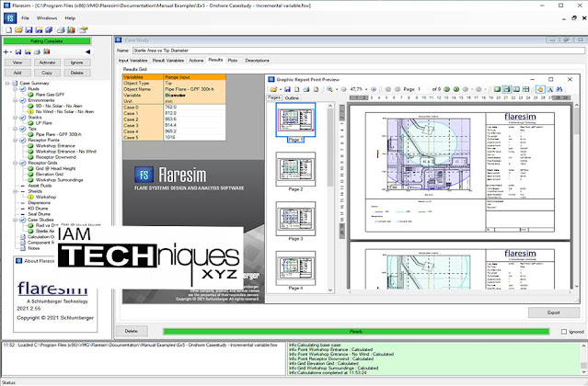Viewport: 588px width, 386px height.
Task: Select 'Grid @ Head Height' tree item
Action: tap(55, 169)
